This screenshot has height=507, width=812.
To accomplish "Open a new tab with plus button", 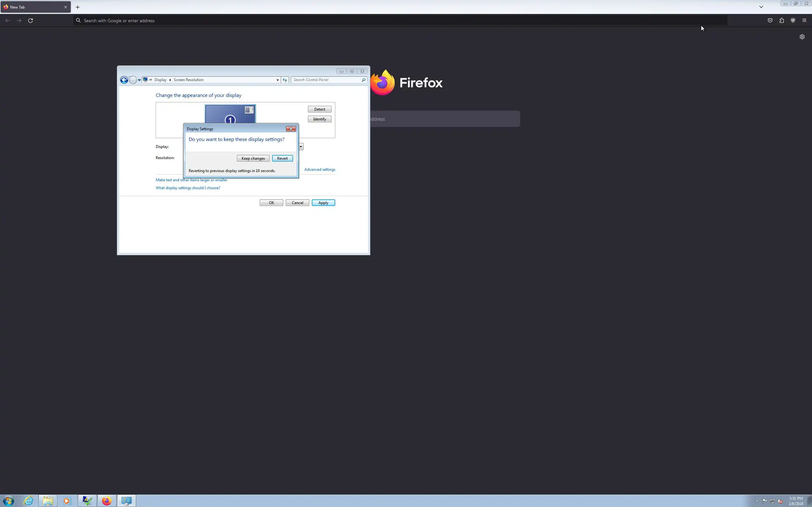I will point(77,7).
